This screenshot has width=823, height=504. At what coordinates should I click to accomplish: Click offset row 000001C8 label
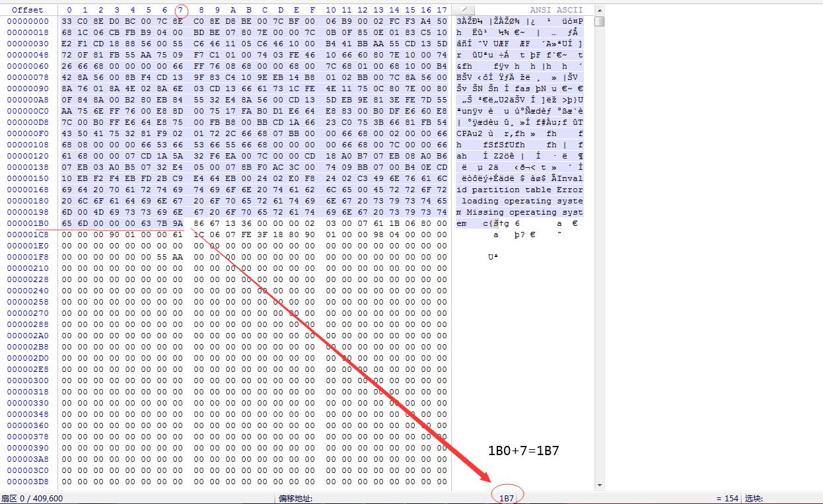coord(28,234)
